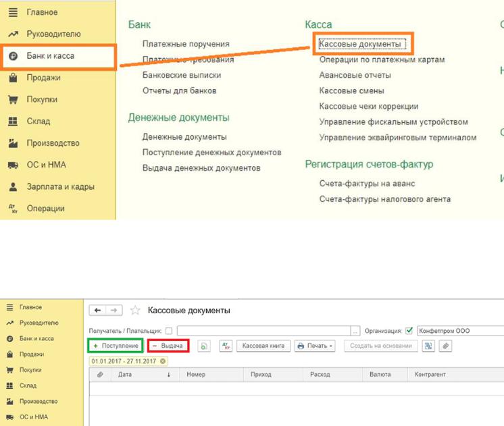Open Кассовые документы under Касса
Viewport: 504px width, 426px height.
(x=360, y=44)
